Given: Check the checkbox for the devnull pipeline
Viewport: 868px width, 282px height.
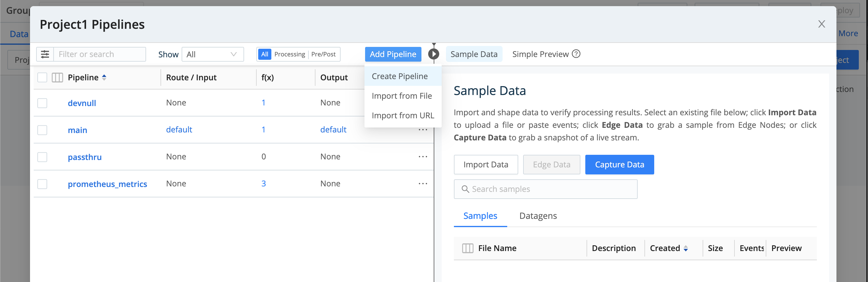Looking at the screenshot, I should (x=42, y=103).
